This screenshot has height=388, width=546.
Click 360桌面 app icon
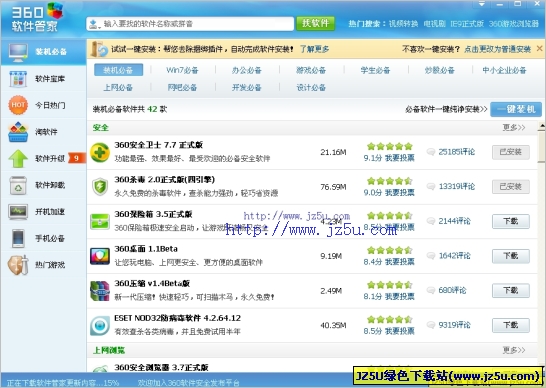[100, 256]
